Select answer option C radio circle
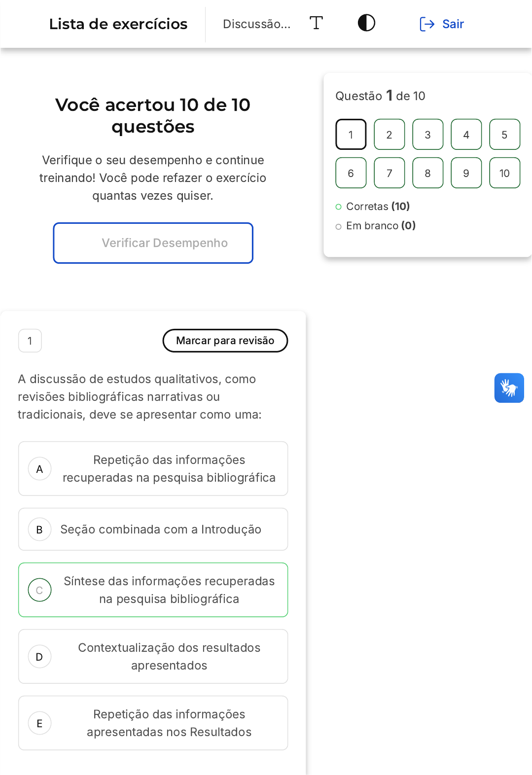Viewport: 532px width, 775px height. click(x=40, y=590)
